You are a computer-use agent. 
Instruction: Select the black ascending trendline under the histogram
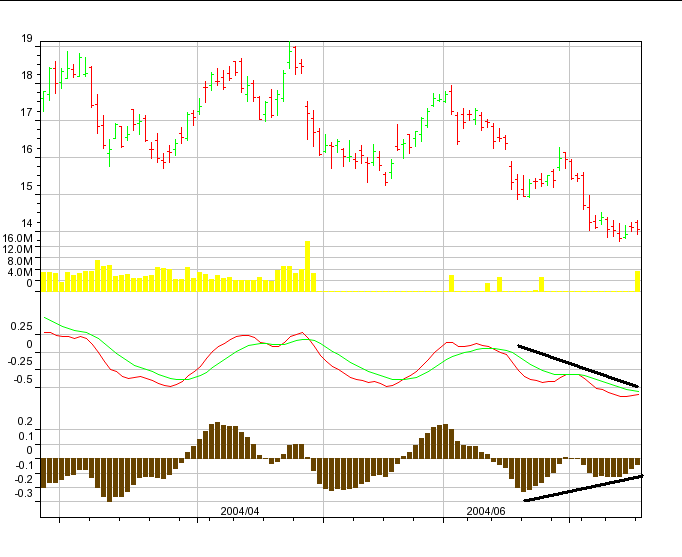583,488
